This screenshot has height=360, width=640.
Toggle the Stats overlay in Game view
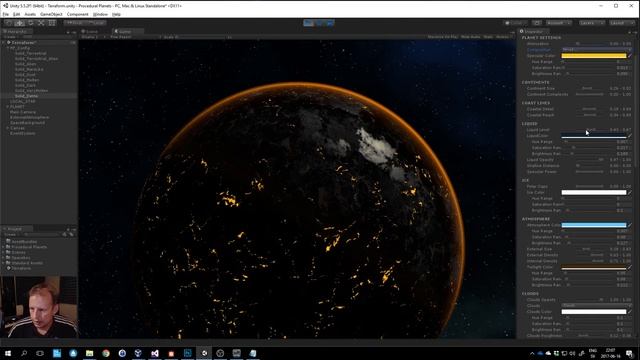tap(488, 37)
